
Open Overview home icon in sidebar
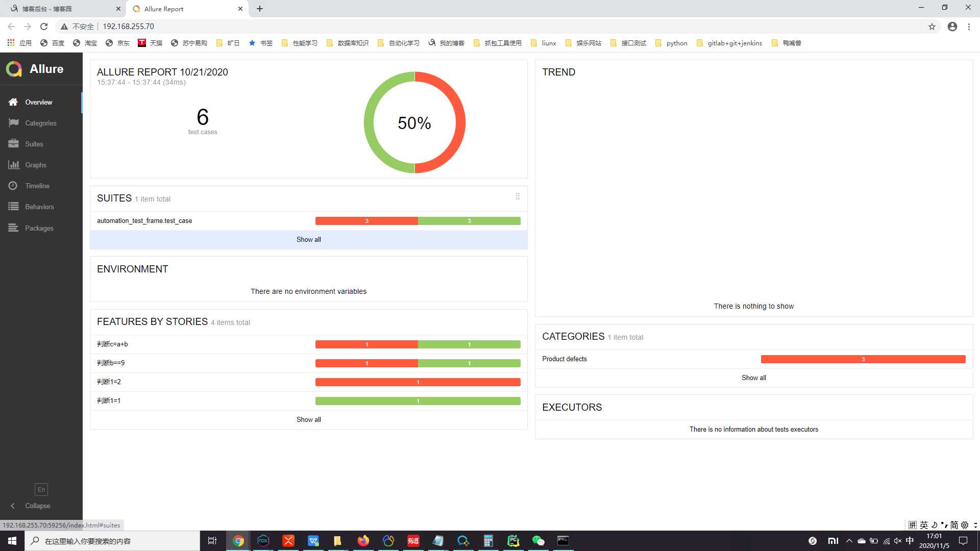click(13, 102)
